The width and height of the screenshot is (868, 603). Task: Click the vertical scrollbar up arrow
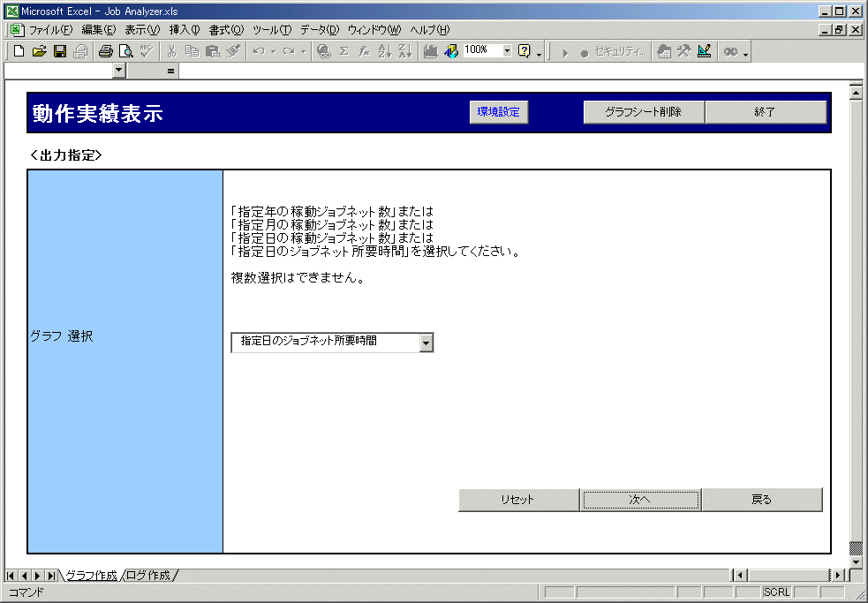click(x=856, y=91)
